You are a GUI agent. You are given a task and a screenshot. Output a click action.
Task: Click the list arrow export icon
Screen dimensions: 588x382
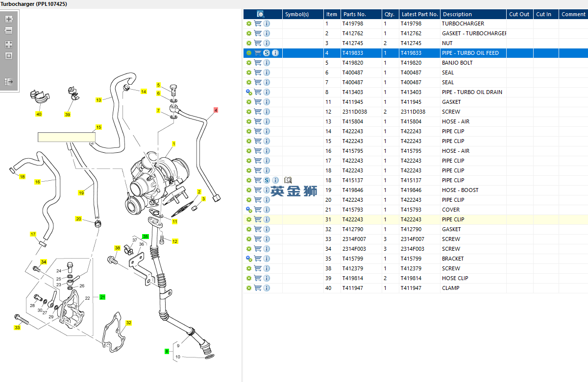click(x=9, y=81)
